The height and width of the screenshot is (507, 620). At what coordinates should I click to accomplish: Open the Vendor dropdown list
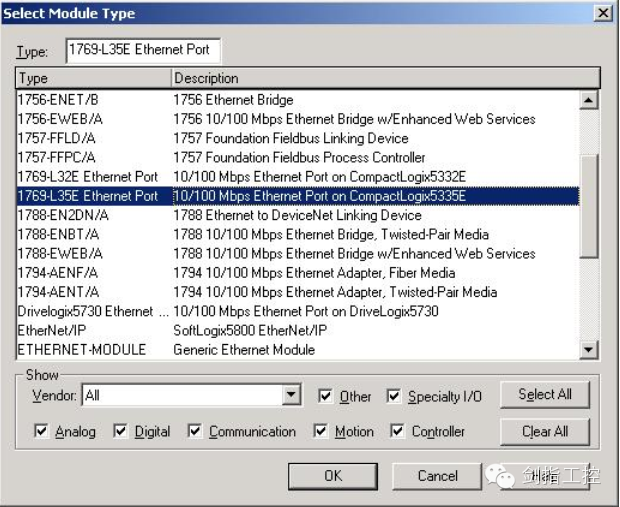(291, 396)
